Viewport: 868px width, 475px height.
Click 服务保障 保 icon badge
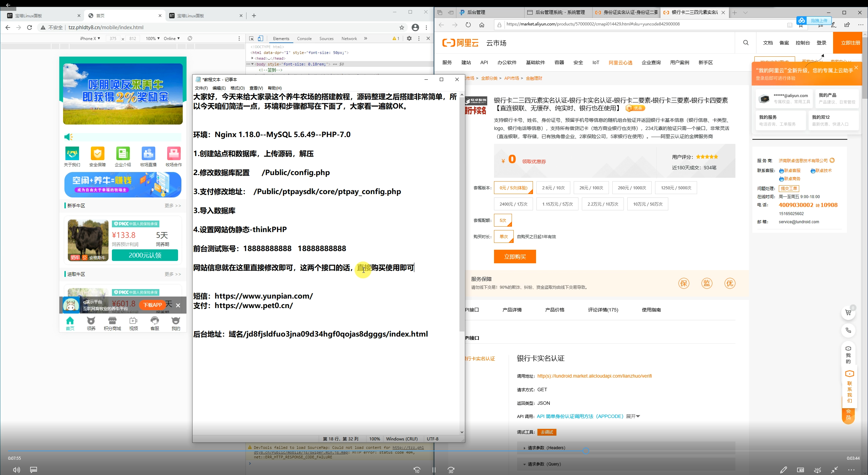click(x=683, y=284)
